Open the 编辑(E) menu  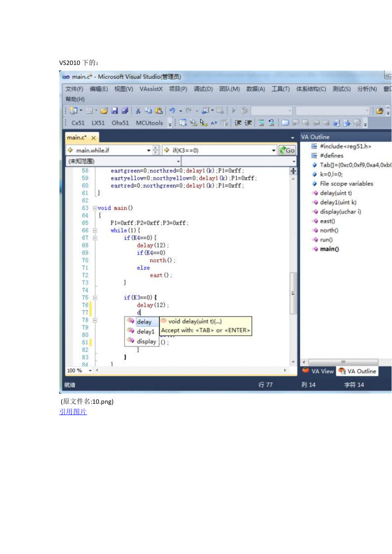click(x=99, y=89)
